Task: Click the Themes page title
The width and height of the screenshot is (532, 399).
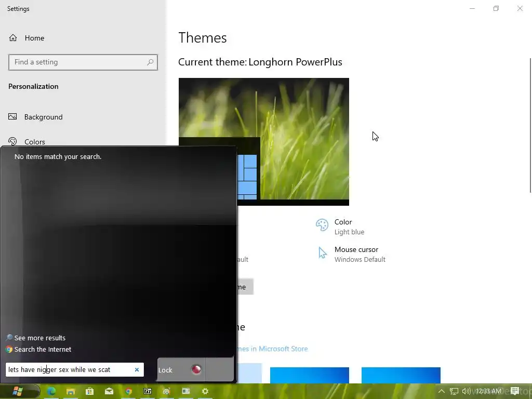Action: 203,37
